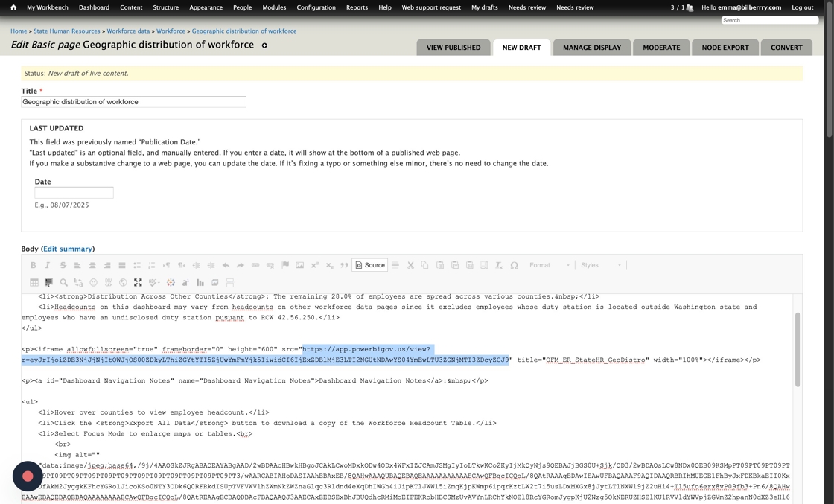Click the Redo arrow icon

(241, 265)
